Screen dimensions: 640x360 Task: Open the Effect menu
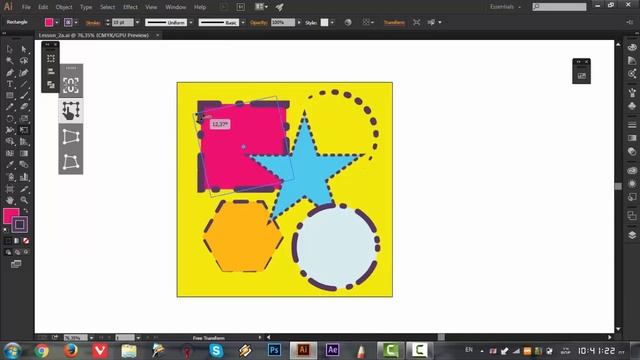point(130,7)
